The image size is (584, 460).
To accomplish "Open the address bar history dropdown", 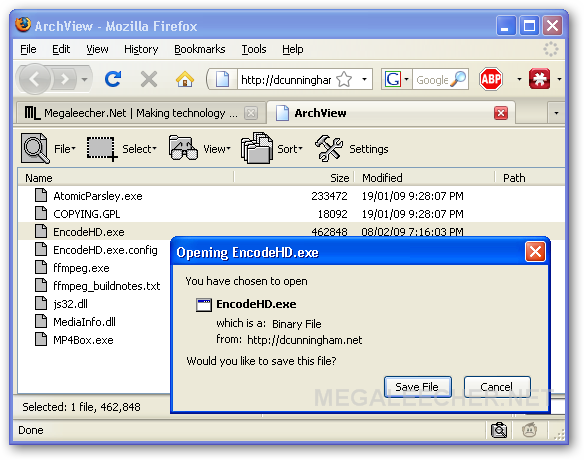I will pyautogui.click(x=364, y=79).
